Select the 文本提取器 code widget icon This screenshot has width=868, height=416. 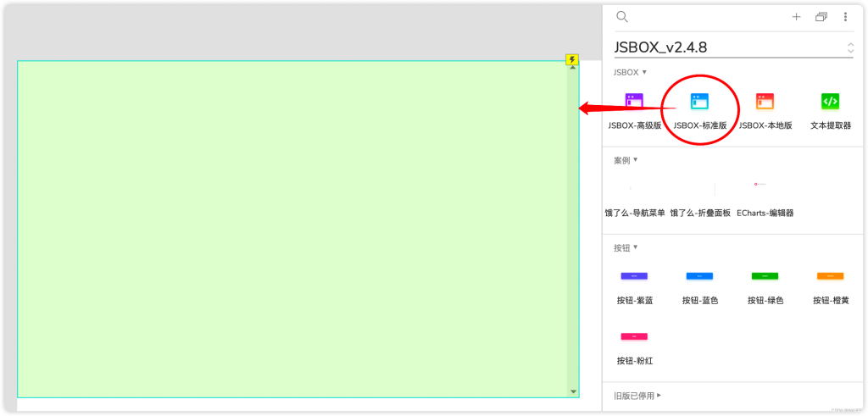click(830, 102)
